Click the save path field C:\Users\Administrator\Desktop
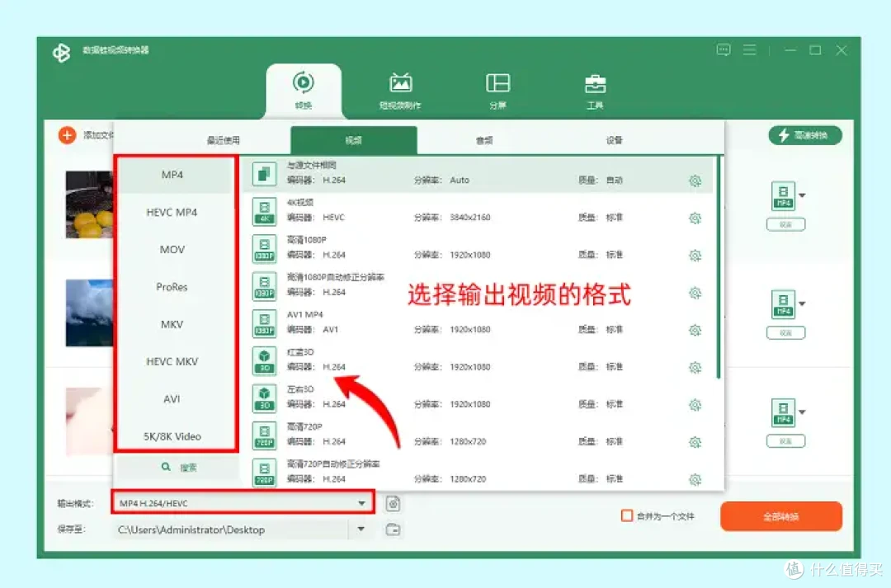Image resolution: width=891 pixels, height=588 pixels. (x=233, y=529)
